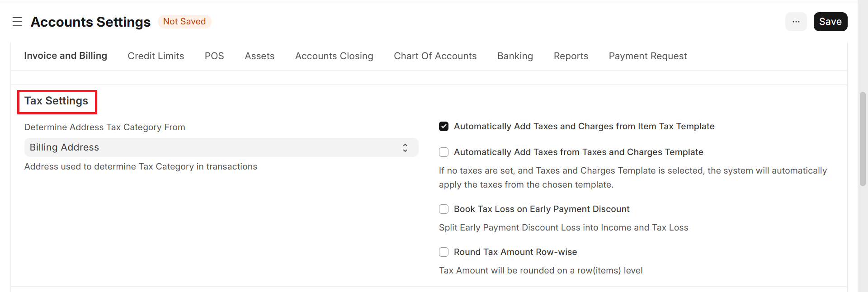
Task: Open the Chart Of Accounts tab
Action: tap(435, 56)
